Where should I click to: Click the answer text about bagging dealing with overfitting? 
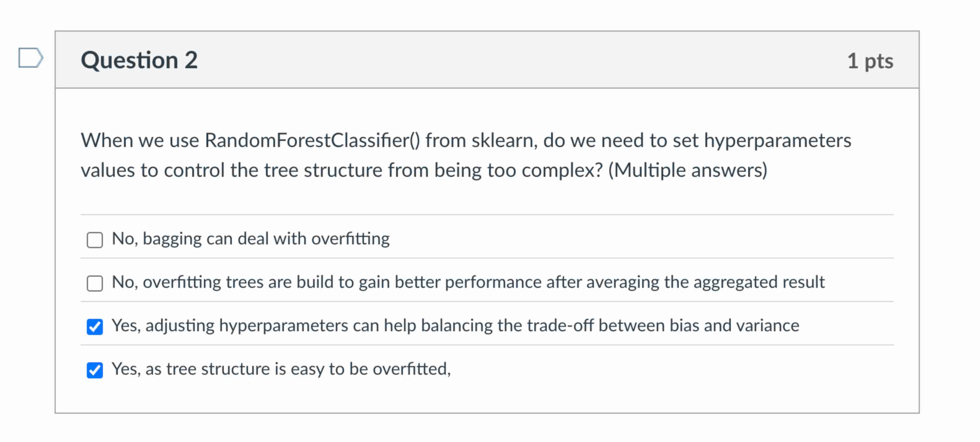coord(250,239)
